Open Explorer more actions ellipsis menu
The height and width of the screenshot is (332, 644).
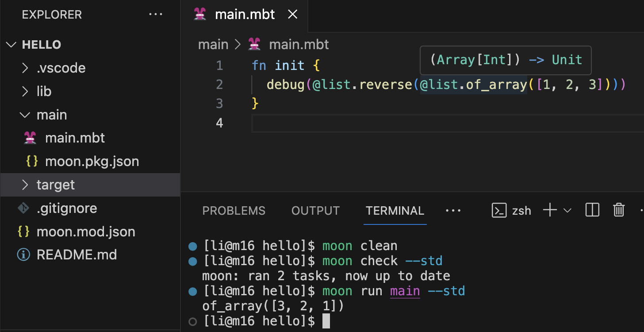(156, 15)
